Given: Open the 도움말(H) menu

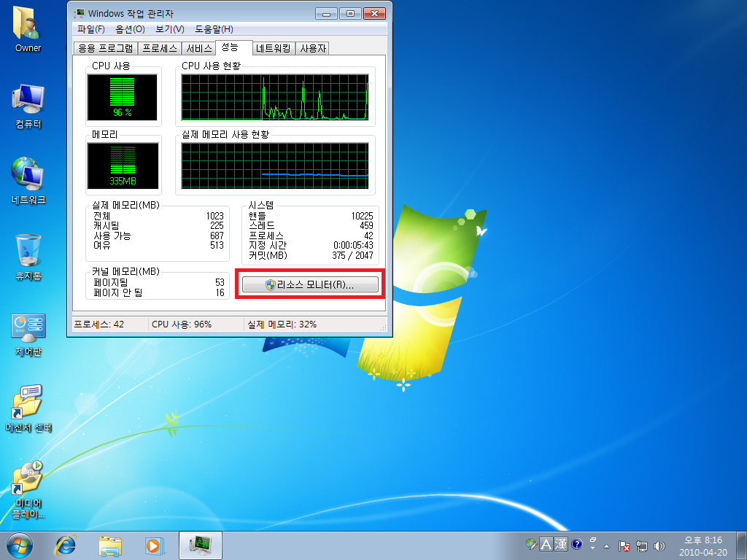Looking at the screenshot, I should point(214,29).
